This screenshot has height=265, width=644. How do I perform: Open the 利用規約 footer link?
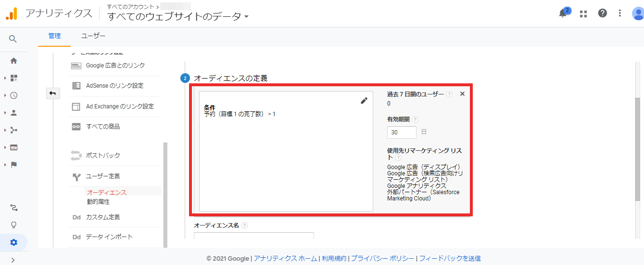point(334,258)
